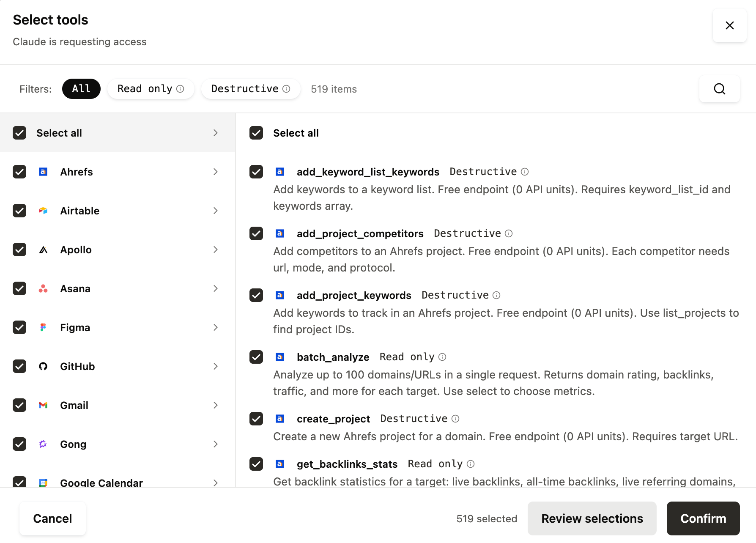
Task: Click Ahrefs icon next to add_project_keywords
Action: click(x=280, y=295)
